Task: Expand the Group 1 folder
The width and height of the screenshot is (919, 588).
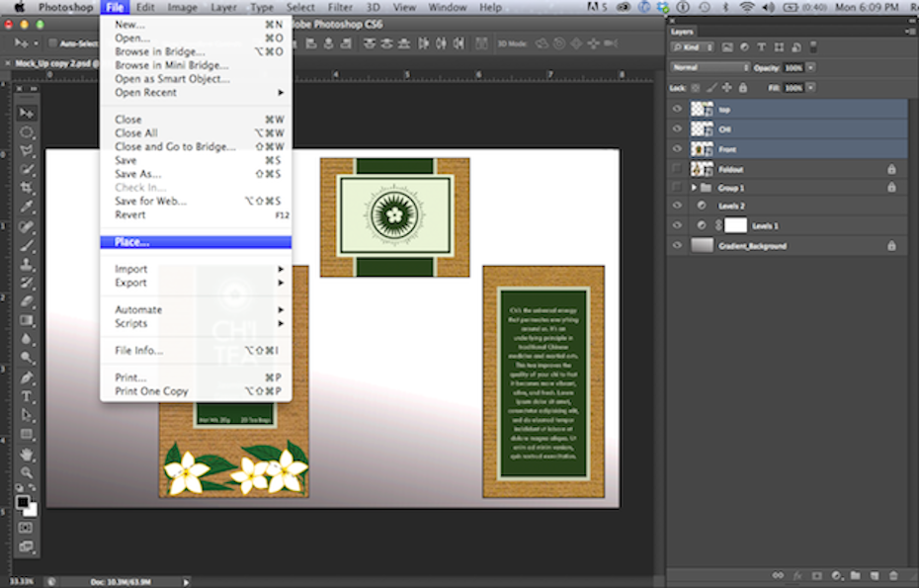Action: (694, 188)
